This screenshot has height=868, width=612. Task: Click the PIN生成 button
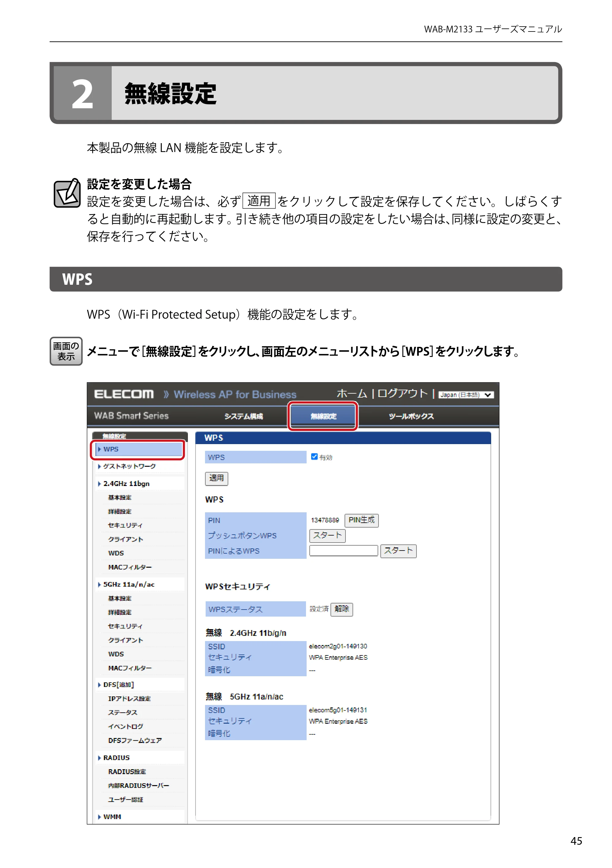[x=361, y=520]
